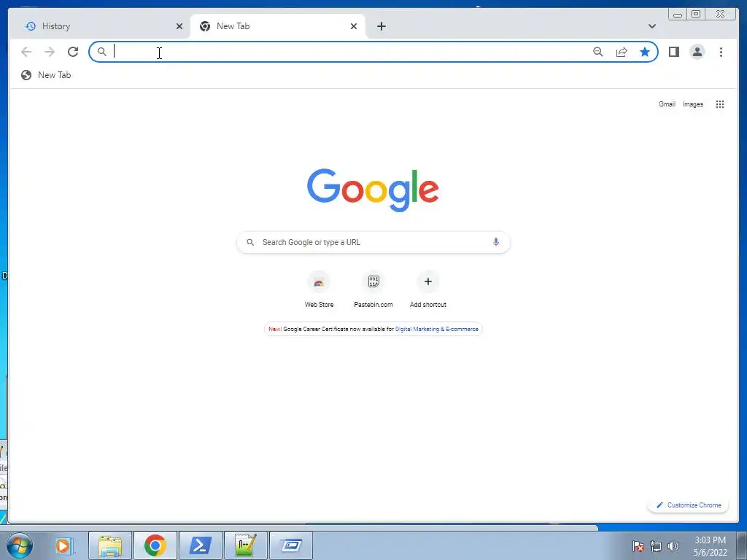Go forward using the forward arrow
Screen dimensions: 747x560
50,52
